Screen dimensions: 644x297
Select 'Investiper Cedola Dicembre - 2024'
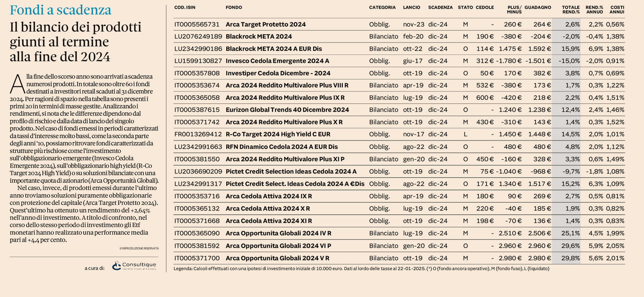[278, 73]
